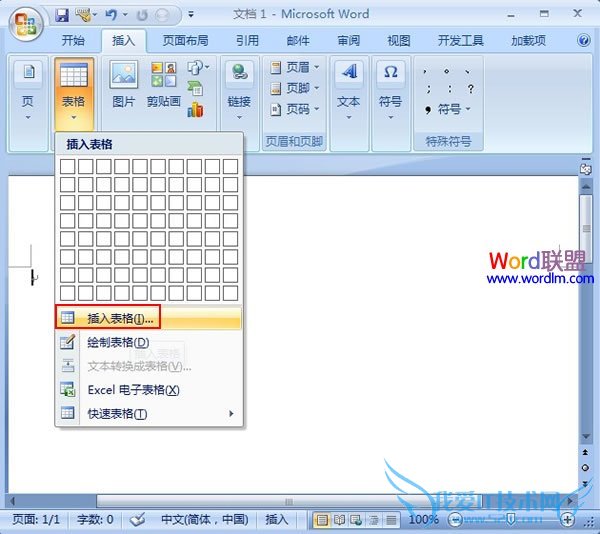Click 字数: 0 word count
Viewport: 600px width, 534px height.
click(95, 519)
